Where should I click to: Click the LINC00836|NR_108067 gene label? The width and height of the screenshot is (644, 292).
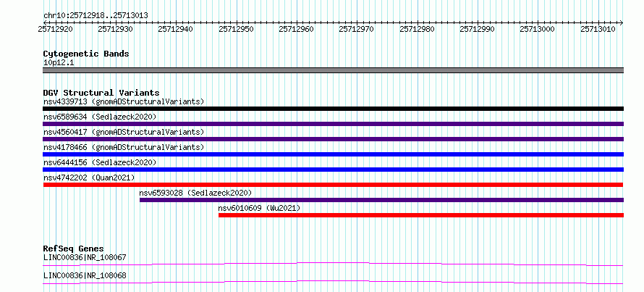(85, 257)
